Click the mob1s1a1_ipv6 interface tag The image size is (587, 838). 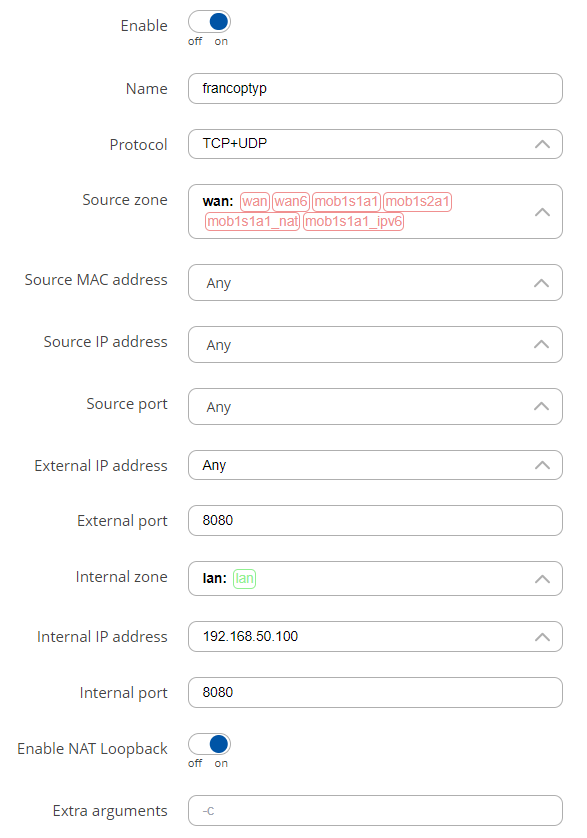[x=353, y=221]
